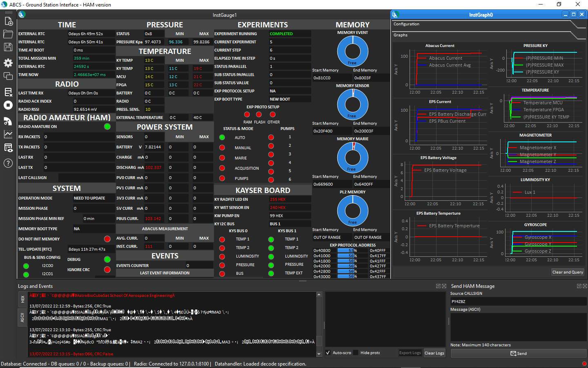
Task: Send the HAM message
Action: click(x=519, y=353)
